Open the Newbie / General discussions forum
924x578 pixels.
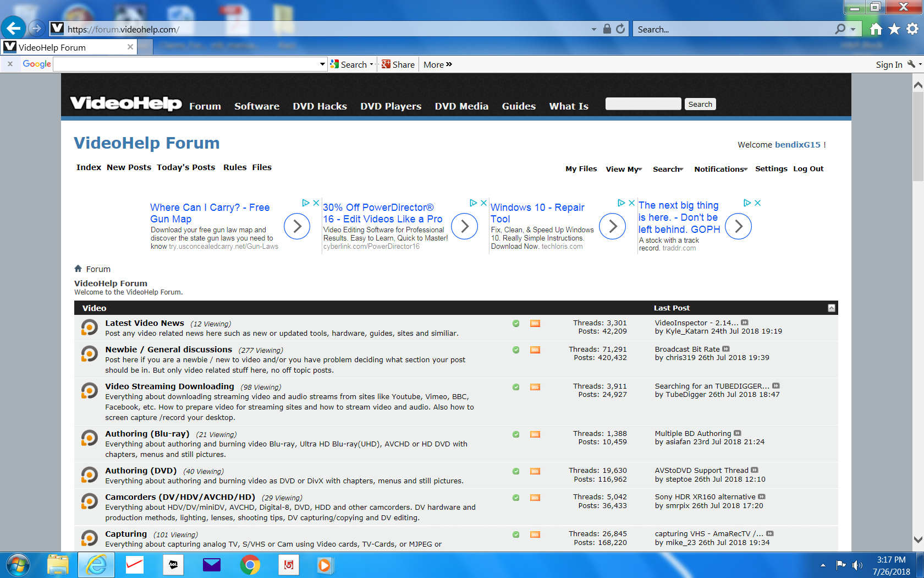click(169, 350)
